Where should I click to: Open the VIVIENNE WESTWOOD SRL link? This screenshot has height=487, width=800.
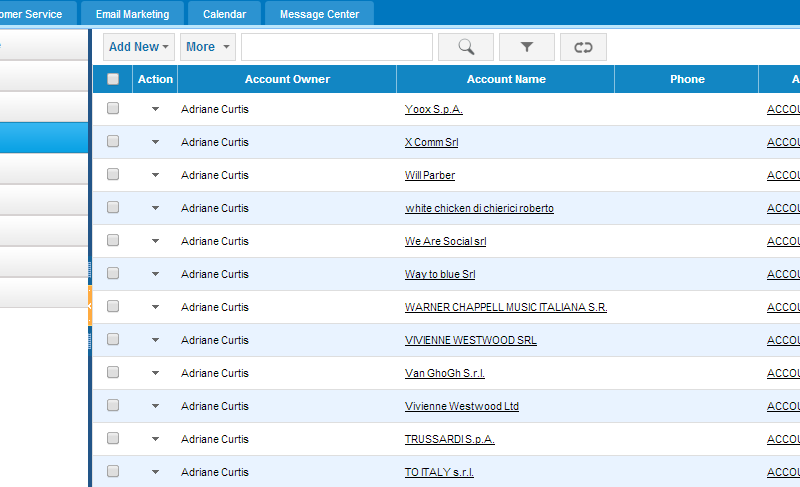[x=470, y=340]
